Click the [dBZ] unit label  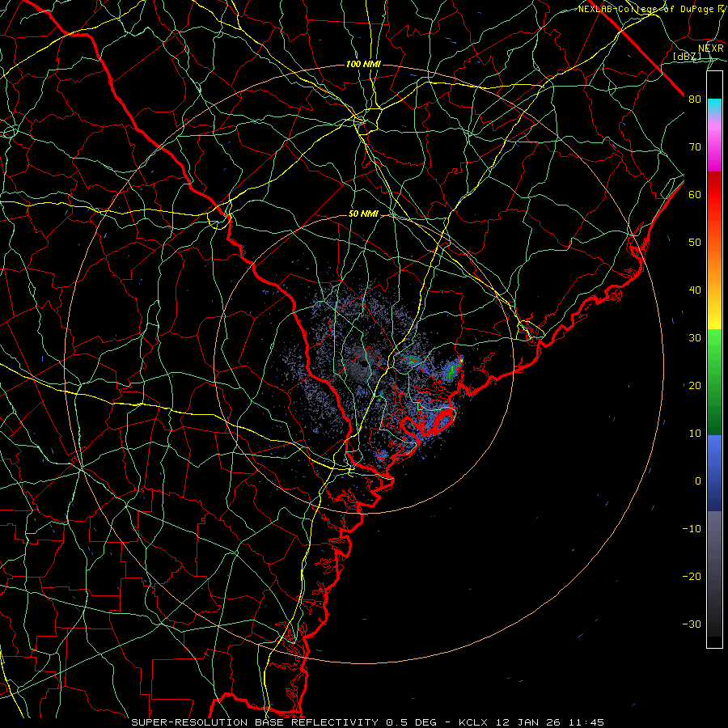point(687,57)
